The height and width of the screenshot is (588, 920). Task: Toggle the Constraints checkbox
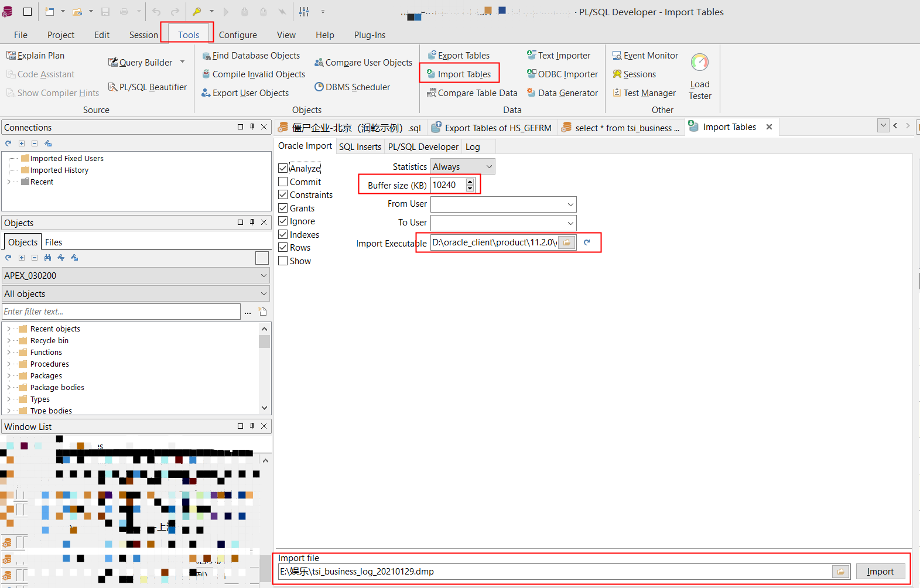coord(283,195)
